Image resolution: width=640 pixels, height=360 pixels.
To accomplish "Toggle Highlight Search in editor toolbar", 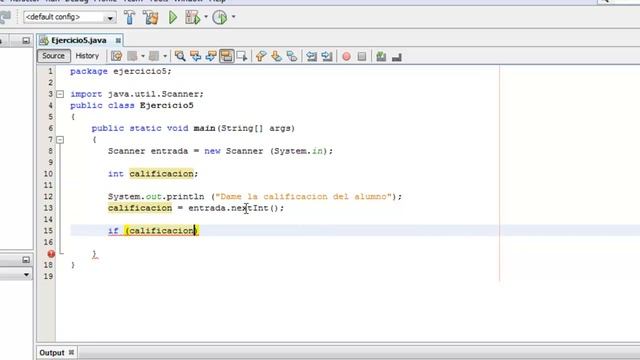I will tap(226, 56).
